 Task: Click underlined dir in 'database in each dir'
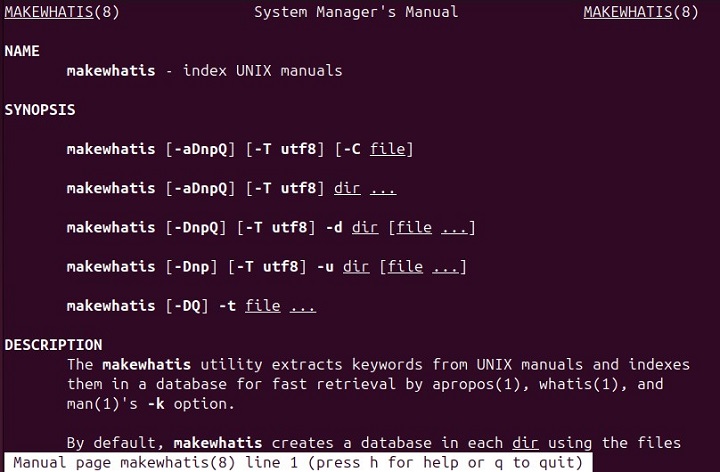tap(524, 443)
